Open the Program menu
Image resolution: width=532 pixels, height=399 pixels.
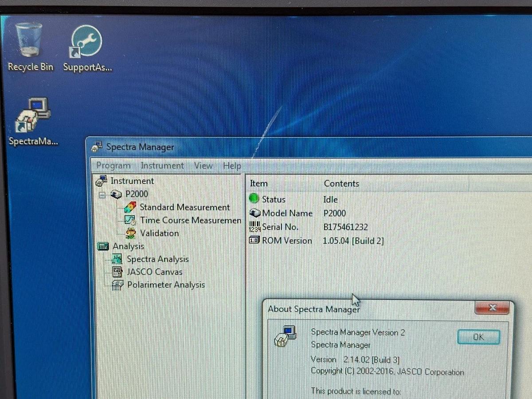click(113, 166)
